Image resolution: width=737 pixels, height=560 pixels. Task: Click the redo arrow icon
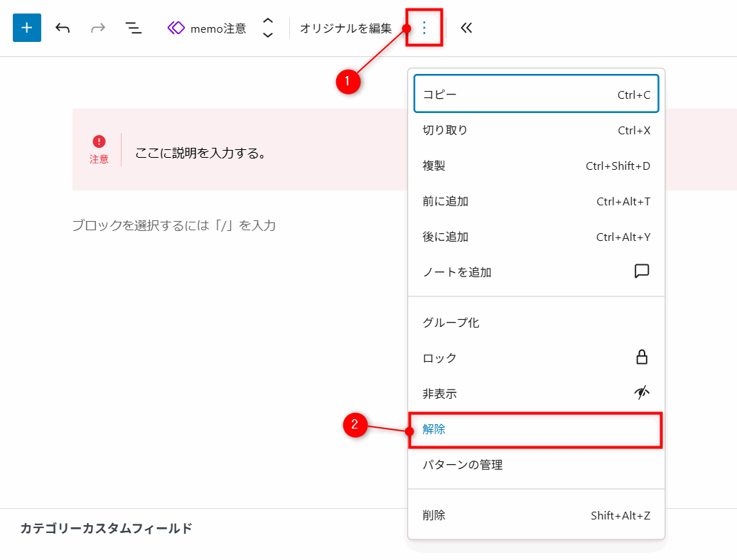click(x=98, y=28)
